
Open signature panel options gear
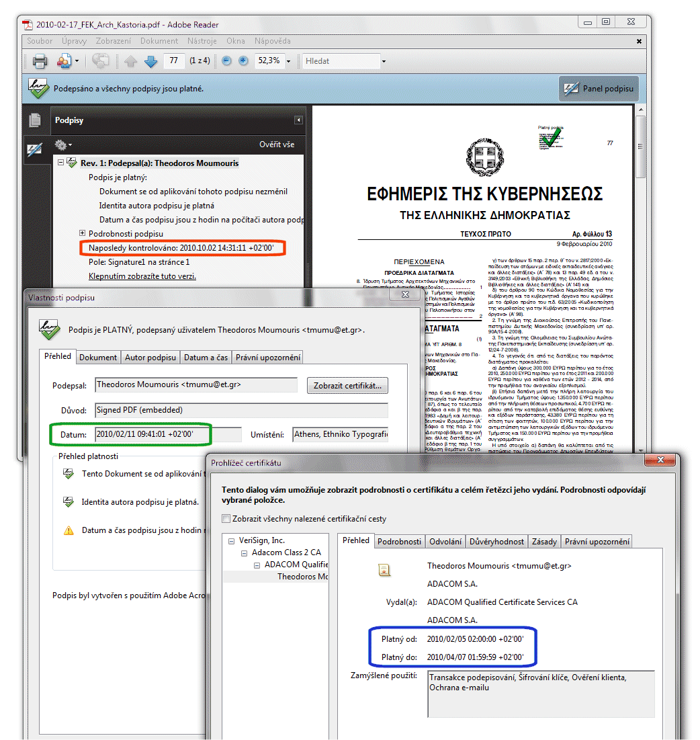(61, 145)
